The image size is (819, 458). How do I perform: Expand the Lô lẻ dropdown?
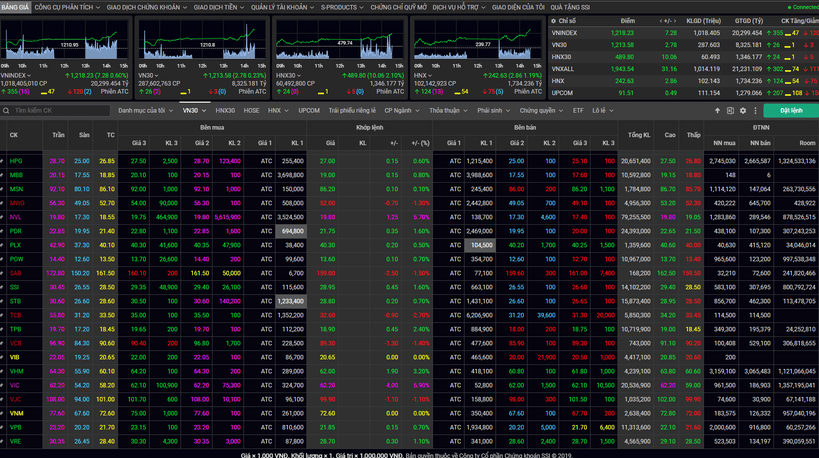tap(602, 111)
